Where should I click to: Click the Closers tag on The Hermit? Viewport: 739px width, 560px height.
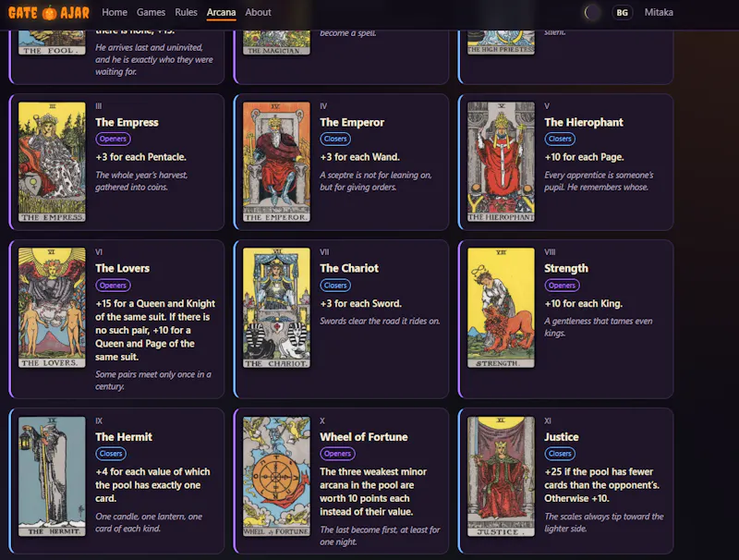[111, 454]
